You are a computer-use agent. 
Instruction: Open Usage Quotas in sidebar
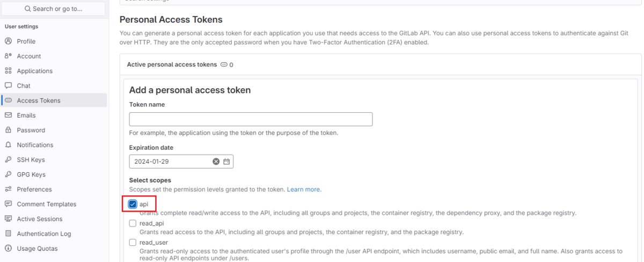tap(37, 249)
